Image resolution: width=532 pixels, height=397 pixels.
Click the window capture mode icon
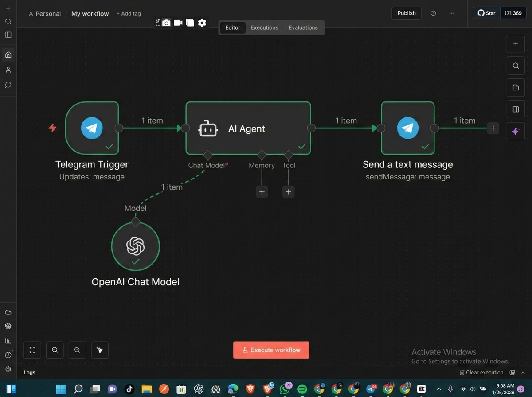click(x=190, y=23)
